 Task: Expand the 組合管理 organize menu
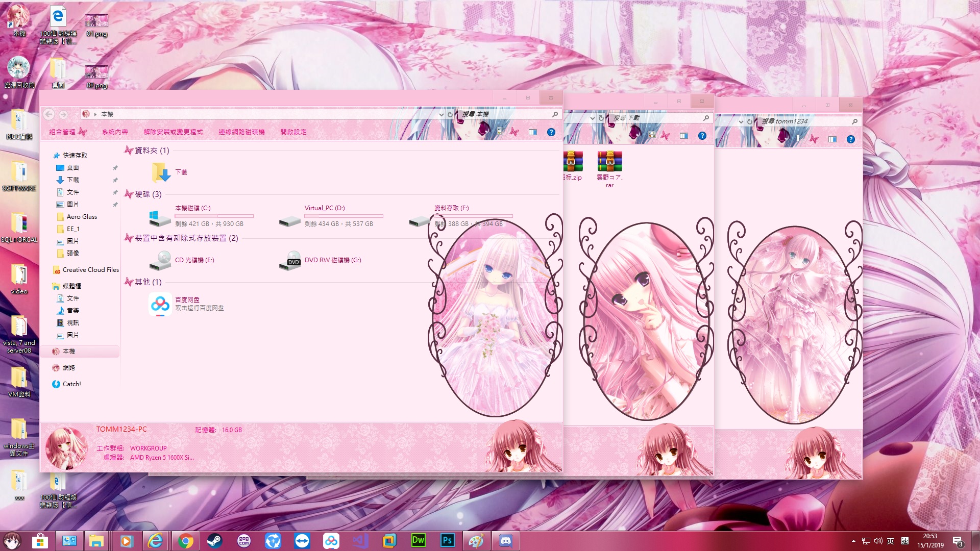tap(62, 132)
